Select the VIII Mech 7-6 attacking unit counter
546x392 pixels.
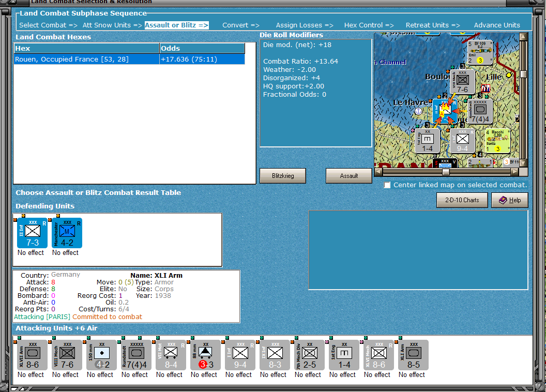pyautogui.click(x=67, y=354)
